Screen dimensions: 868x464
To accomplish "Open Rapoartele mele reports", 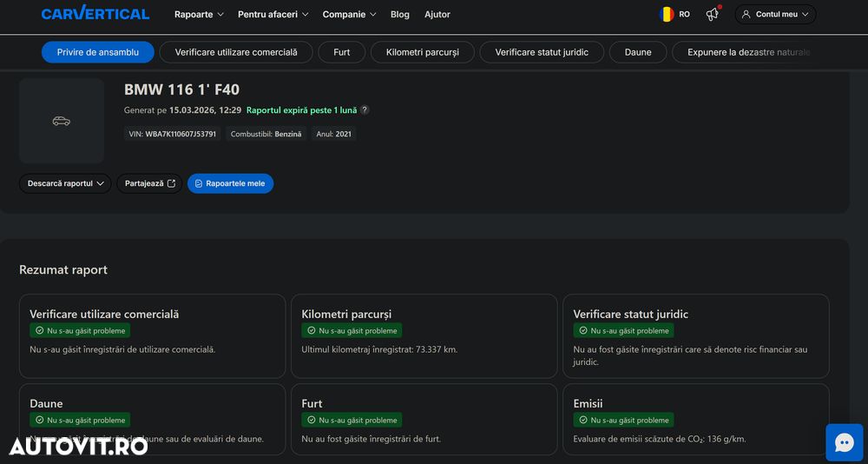I will [x=230, y=183].
